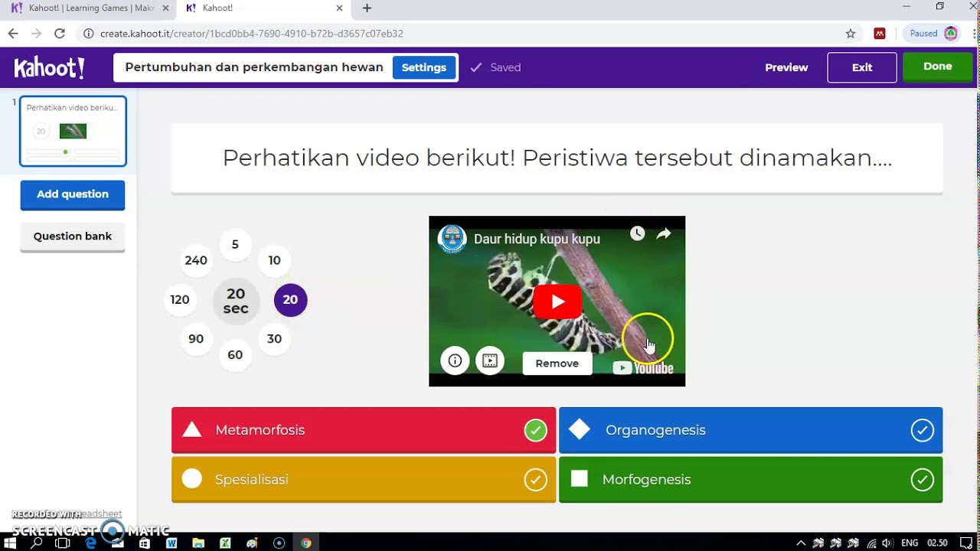Toggle Morfogenesis as correct answer
The height and width of the screenshot is (551, 980).
[922, 480]
